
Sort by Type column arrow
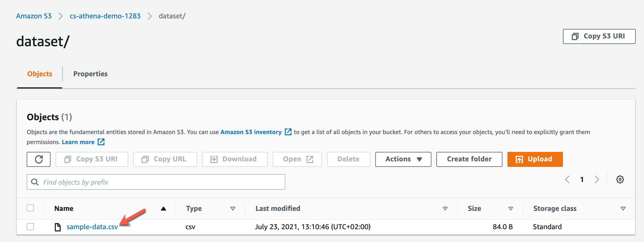tap(233, 209)
